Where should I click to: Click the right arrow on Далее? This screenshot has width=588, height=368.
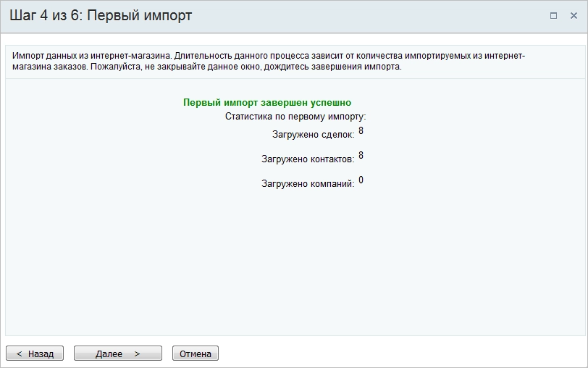pyautogui.click(x=137, y=354)
